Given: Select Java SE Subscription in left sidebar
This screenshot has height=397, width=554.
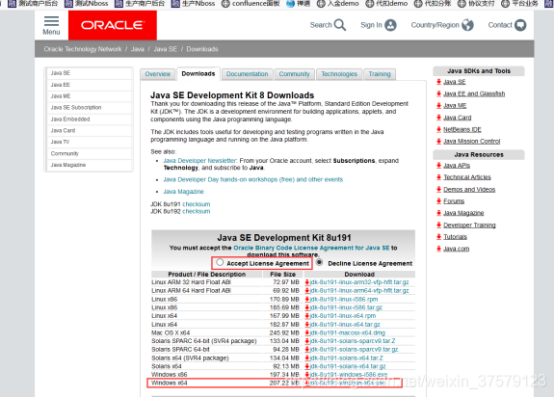Looking at the screenshot, I should [89, 107].
